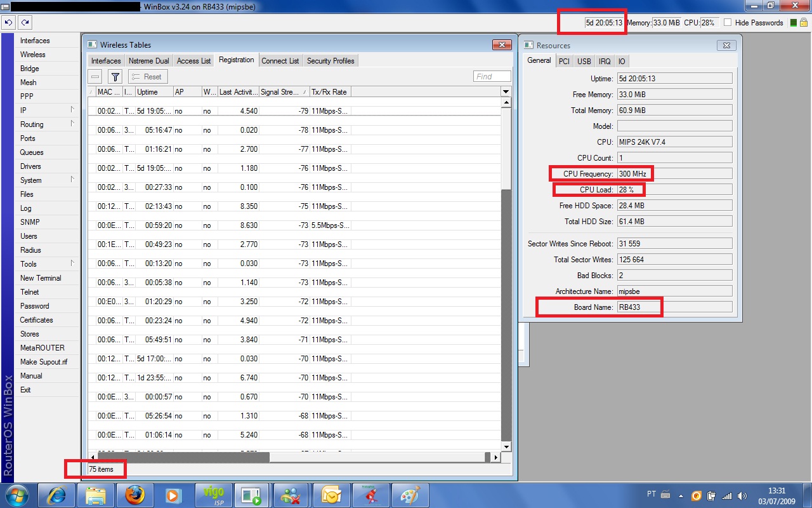Open Wireless from the sidebar menu
Viewport: 812px width, 508px height.
point(32,55)
